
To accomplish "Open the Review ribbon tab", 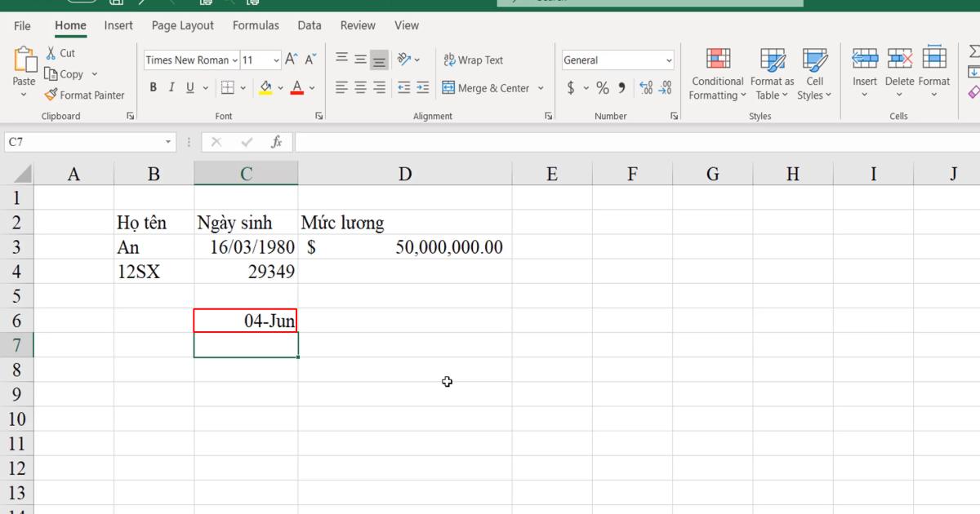I will click(358, 25).
